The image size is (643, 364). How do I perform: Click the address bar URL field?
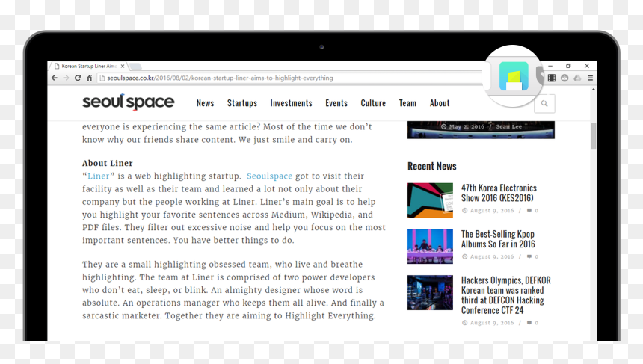pos(289,78)
